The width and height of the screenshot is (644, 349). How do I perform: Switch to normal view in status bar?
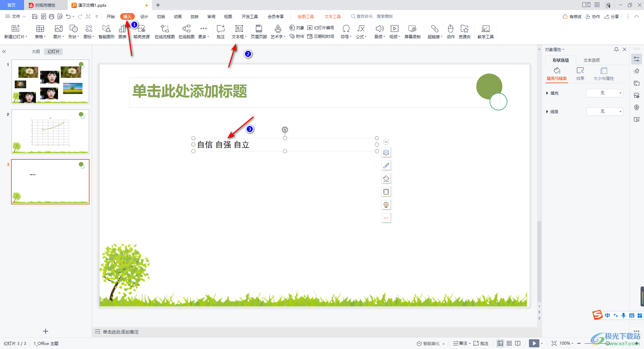coord(500,343)
